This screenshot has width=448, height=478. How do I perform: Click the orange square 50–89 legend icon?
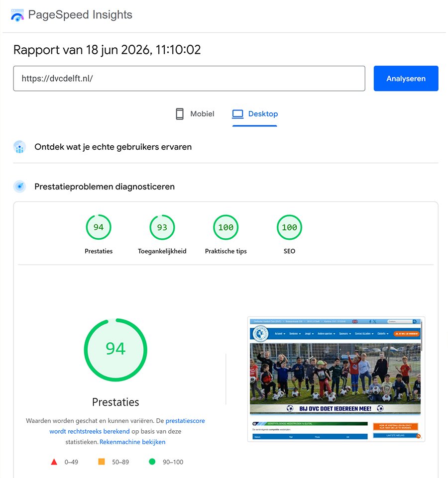point(102,462)
